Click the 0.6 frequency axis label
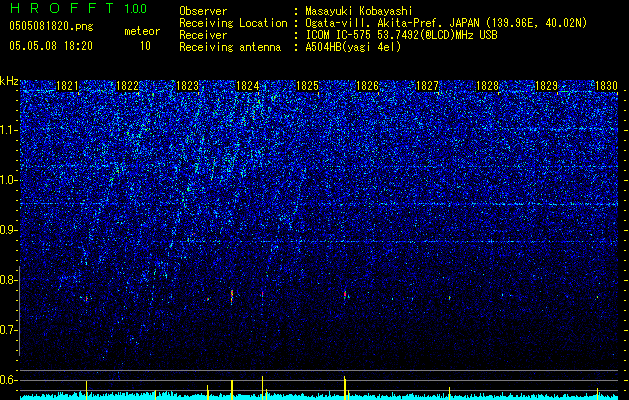The width and height of the screenshot is (629, 400). tap(9, 380)
